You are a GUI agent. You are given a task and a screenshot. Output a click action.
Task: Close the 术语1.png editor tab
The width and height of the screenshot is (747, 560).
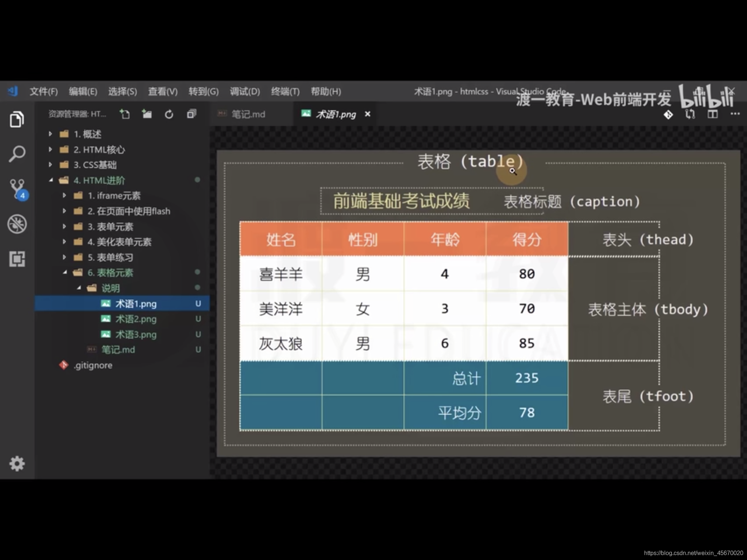point(368,114)
